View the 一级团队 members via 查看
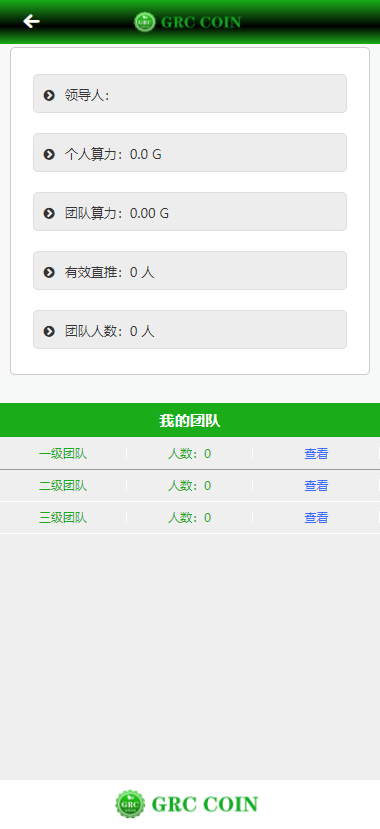This screenshot has height=829, width=380. (316, 454)
